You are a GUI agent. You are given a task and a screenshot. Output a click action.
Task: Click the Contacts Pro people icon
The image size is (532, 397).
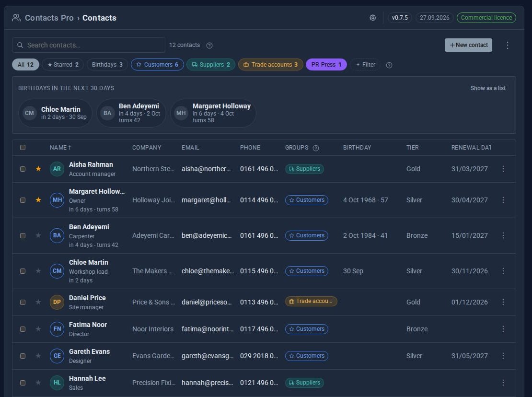(16, 18)
